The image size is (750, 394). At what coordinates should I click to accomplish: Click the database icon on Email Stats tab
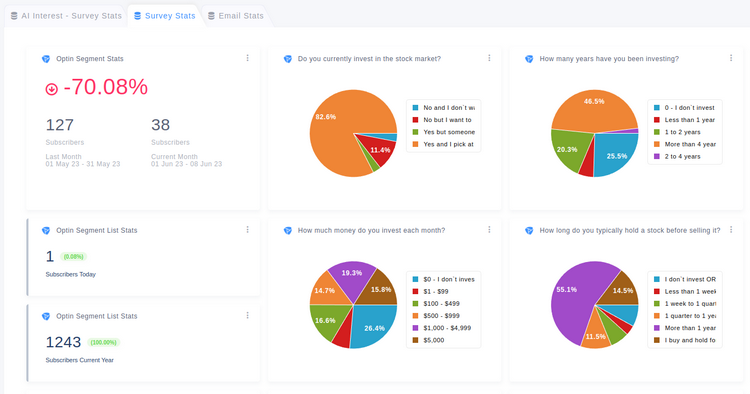(x=211, y=16)
